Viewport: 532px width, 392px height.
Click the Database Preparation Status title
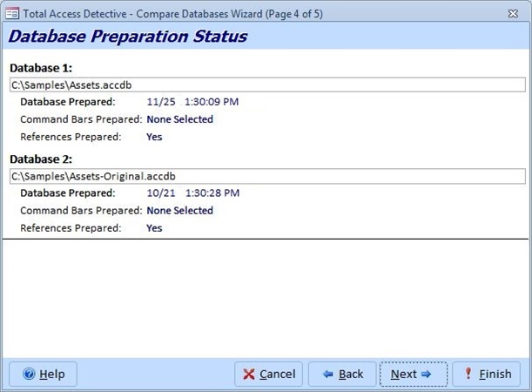click(128, 37)
